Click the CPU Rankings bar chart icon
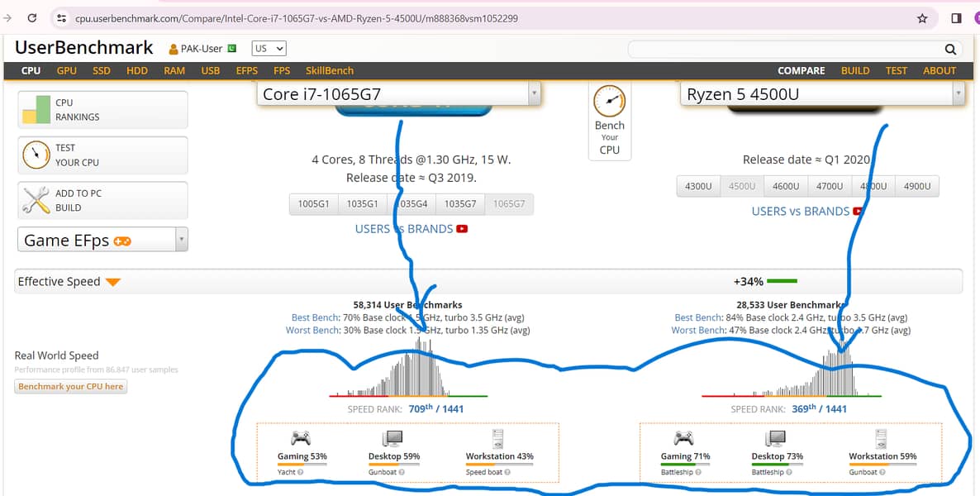The width and height of the screenshot is (980, 496). (x=36, y=110)
